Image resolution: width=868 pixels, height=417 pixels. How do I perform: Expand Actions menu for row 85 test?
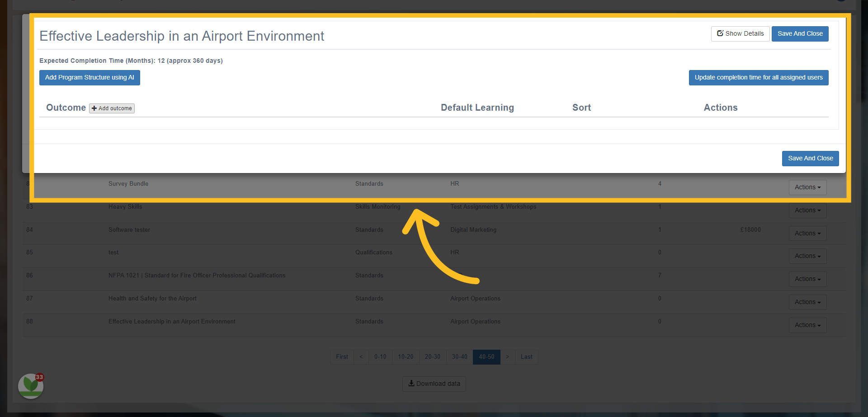[807, 256]
